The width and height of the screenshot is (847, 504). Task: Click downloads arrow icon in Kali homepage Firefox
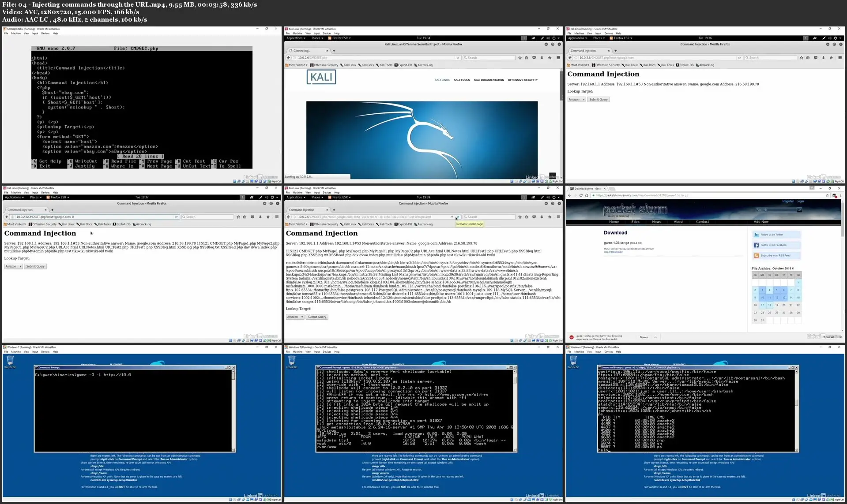[542, 58]
